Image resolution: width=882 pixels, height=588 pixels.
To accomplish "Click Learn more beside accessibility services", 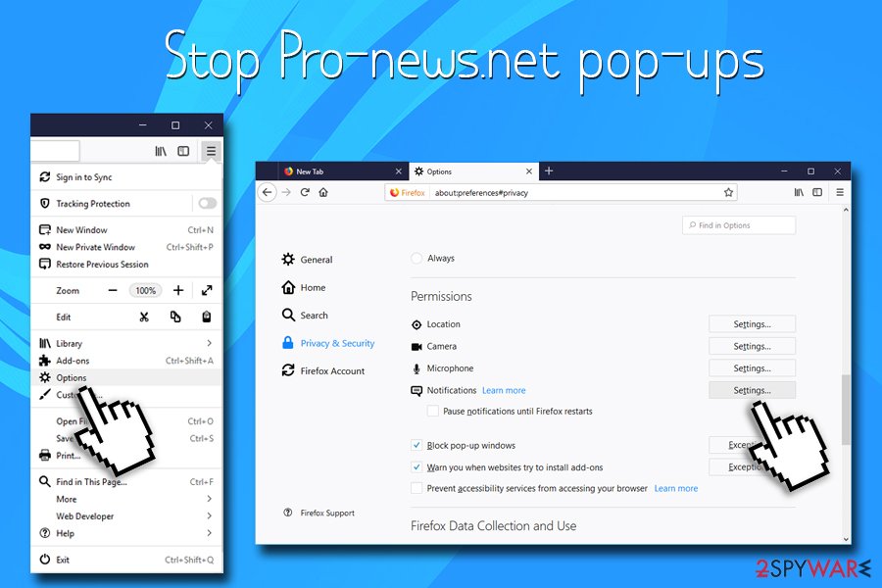I will pyautogui.click(x=676, y=488).
